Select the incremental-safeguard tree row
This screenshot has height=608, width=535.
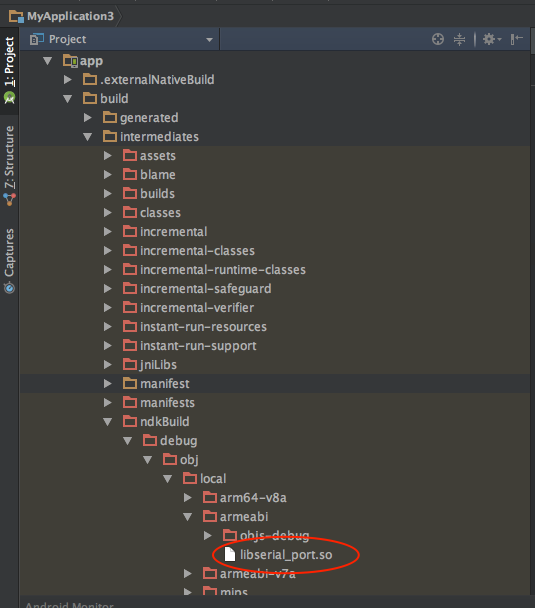[275, 289]
